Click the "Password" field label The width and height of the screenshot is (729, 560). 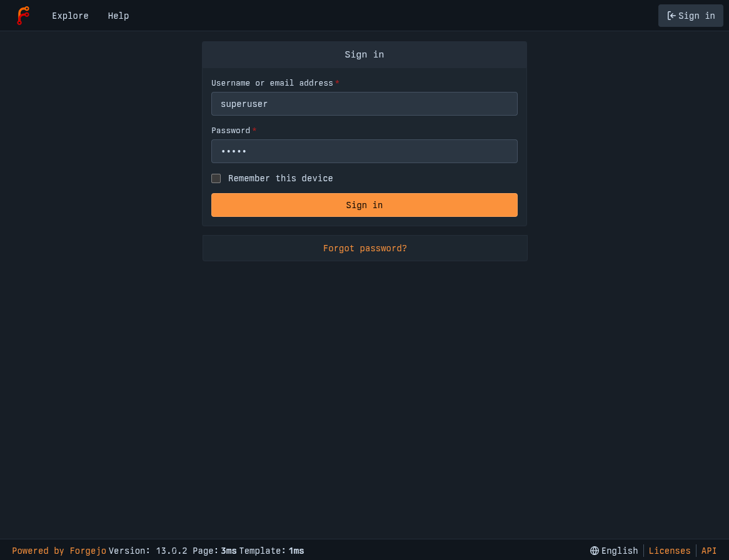pyautogui.click(x=231, y=131)
